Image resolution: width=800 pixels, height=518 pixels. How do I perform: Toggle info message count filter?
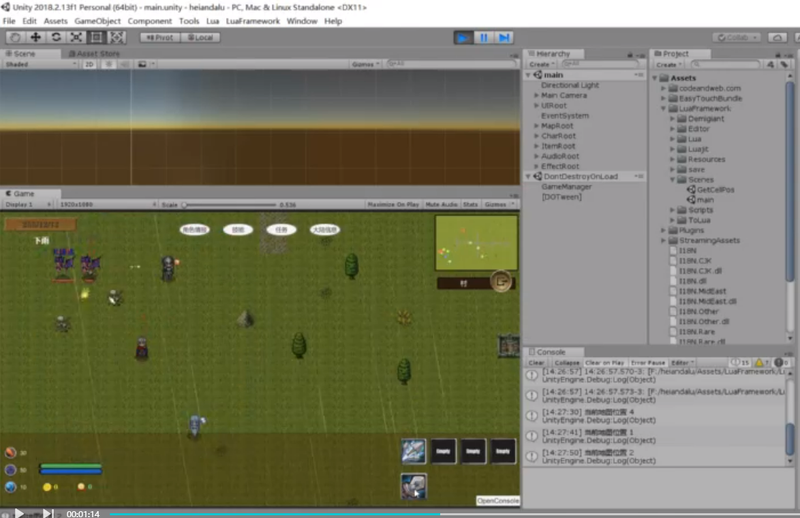click(740, 362)
